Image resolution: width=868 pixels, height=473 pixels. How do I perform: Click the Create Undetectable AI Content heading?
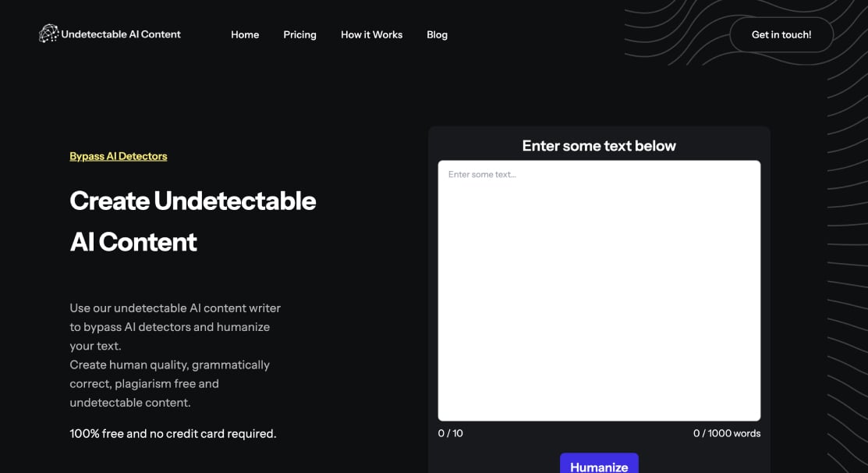click(x=193, y=221)
